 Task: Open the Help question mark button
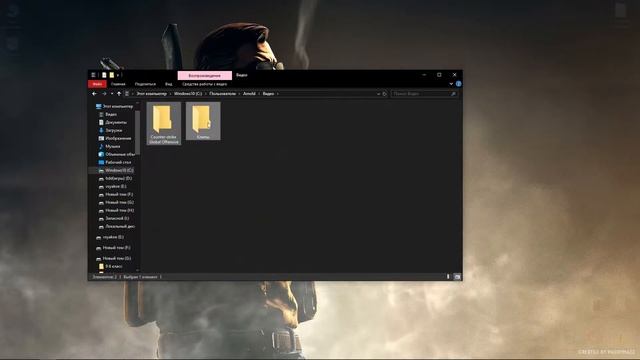click(458, 84)
